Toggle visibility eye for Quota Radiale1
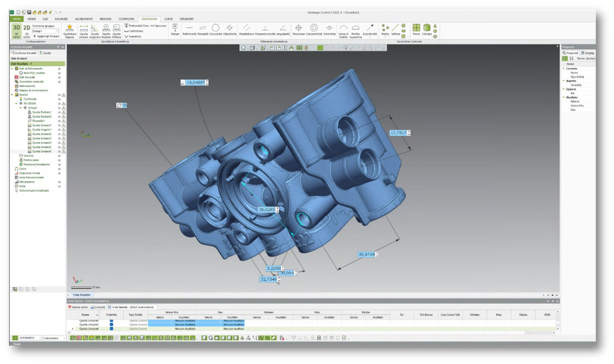Screen dimensions: 614x364 pyautogui.click(x=60, y=112)
